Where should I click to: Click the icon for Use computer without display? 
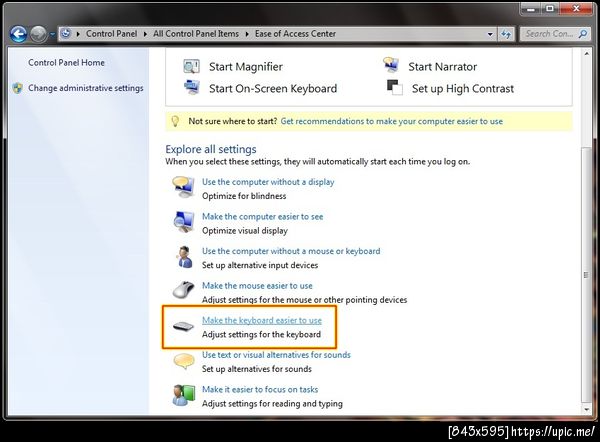(183, 187)
